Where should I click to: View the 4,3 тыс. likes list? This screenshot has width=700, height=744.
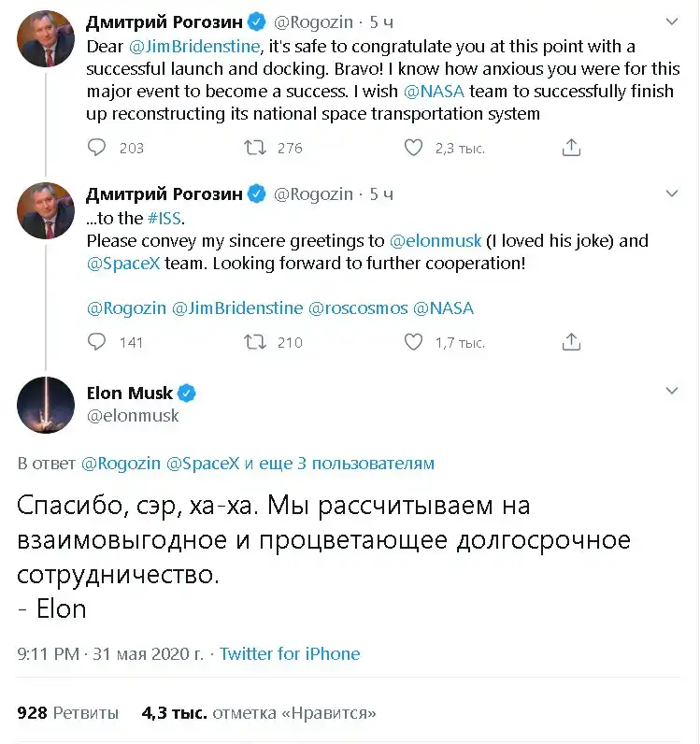(259, 713)
